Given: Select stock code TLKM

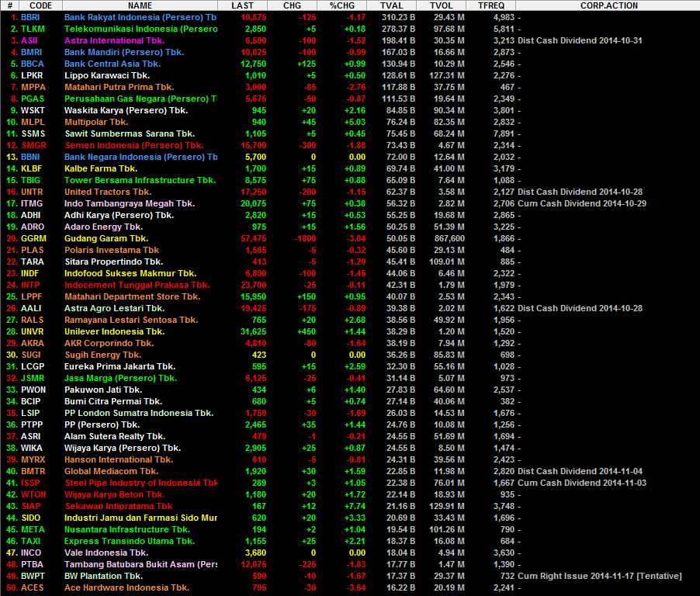Looking at the screenshot, I should click(33, 29).
